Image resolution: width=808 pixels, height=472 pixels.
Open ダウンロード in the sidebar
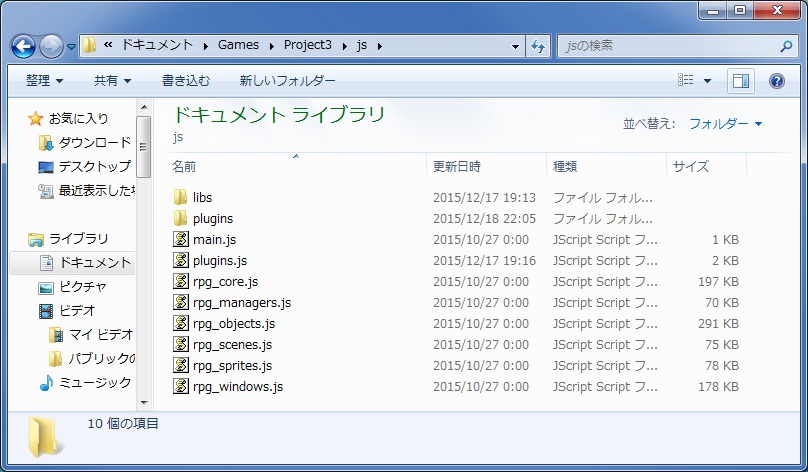click(85, 143)
